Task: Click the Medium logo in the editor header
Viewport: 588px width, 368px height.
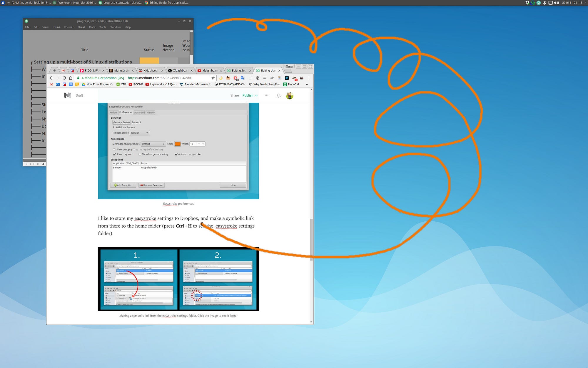Action: (67, 95)
